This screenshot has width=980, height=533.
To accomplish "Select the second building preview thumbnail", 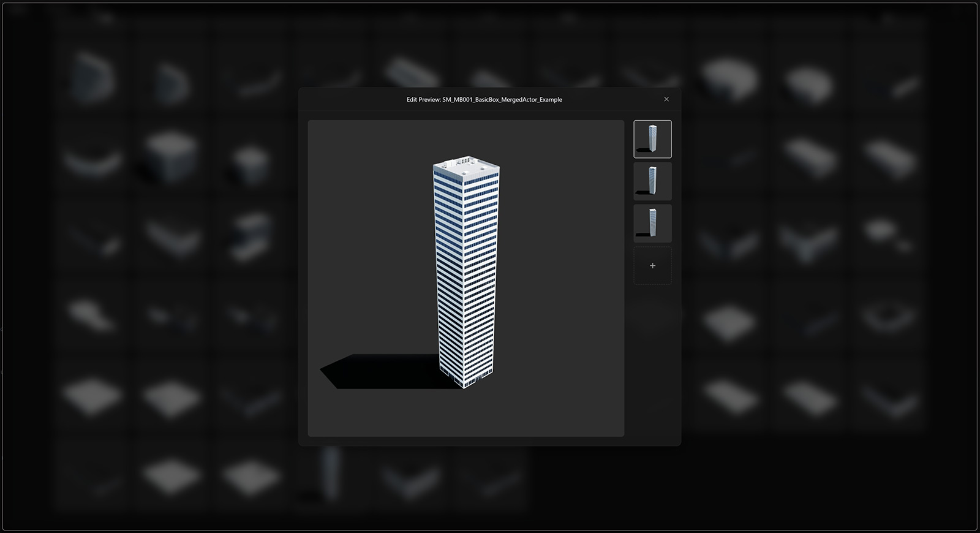I will (652, 181).
